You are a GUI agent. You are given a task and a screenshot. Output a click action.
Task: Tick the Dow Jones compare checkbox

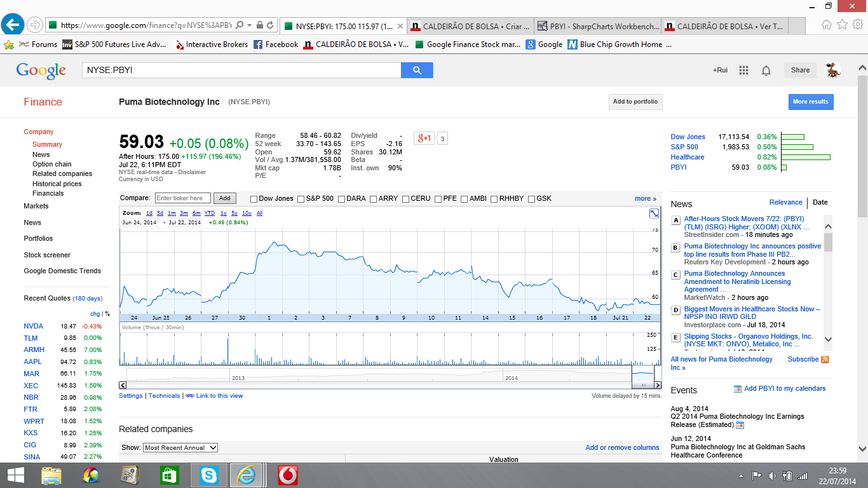(254, 199)
